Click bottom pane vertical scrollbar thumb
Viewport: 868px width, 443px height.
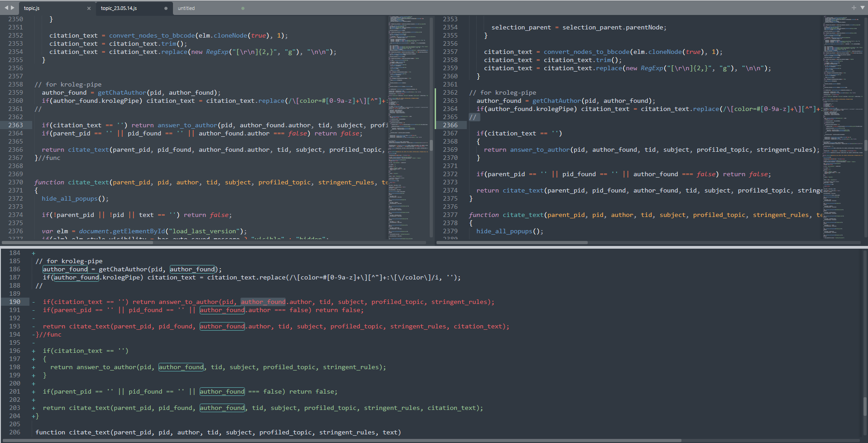(x=865, y=405)
